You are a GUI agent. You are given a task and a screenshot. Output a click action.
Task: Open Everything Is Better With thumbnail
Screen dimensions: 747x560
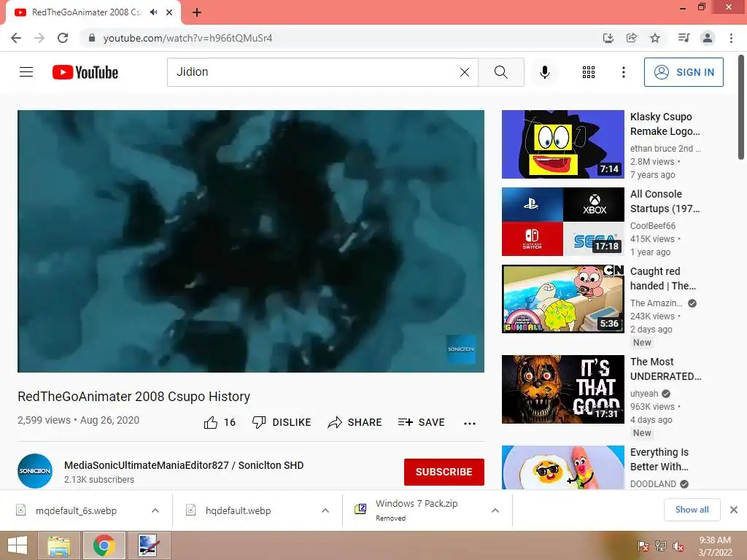click(562, 467)
